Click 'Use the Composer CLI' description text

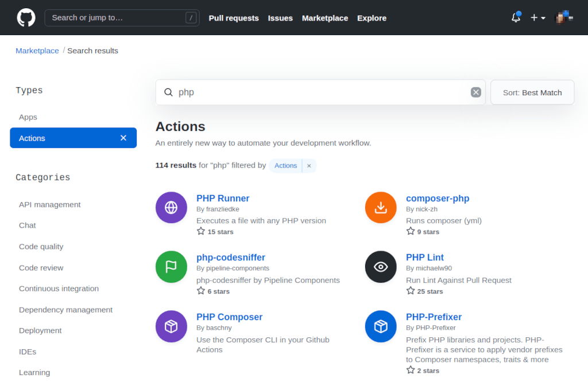(262, 345)
